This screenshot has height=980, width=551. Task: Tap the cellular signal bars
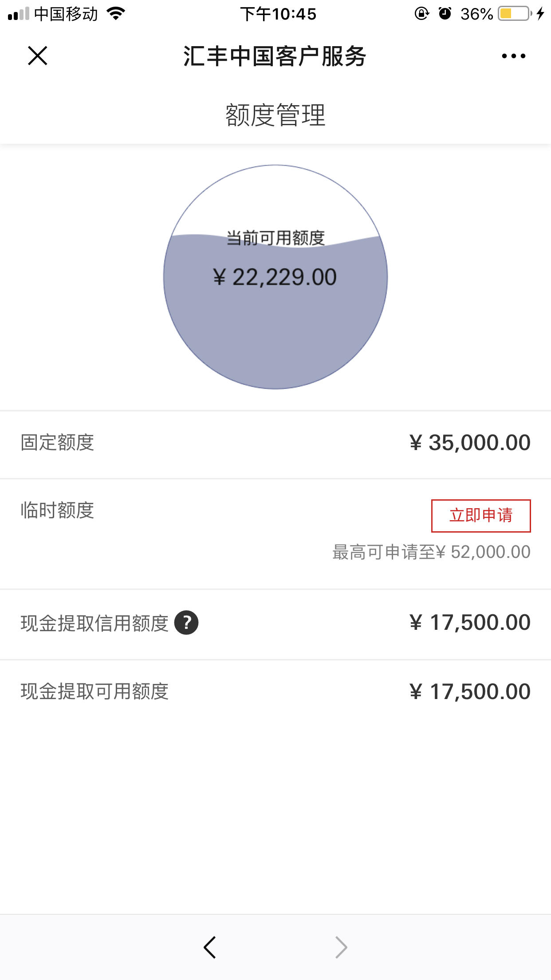[19, 14]
